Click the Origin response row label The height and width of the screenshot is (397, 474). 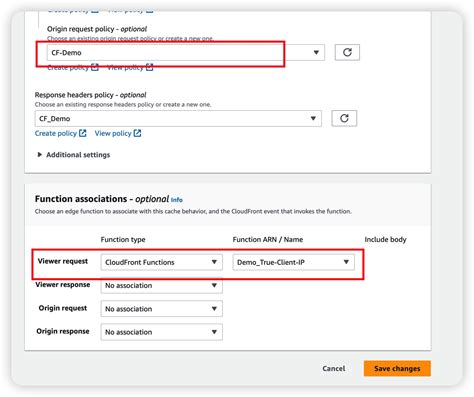(x=63, y=331)
